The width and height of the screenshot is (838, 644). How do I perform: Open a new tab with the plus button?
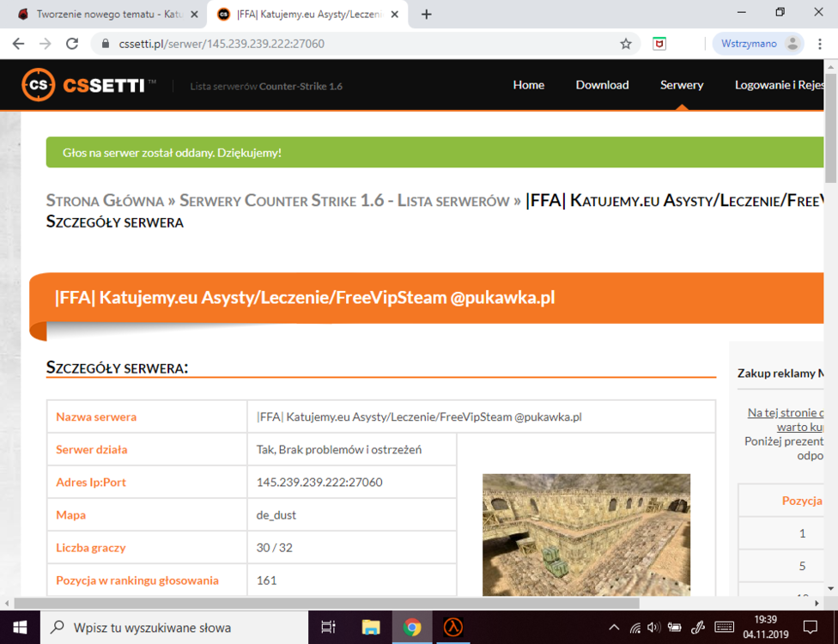tap(426, 15)
